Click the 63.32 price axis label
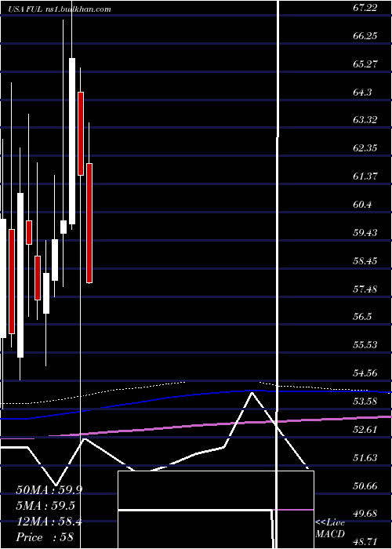The height and width of the screenshot is (549, 392). pyautogui.click(x=365, y=120)
